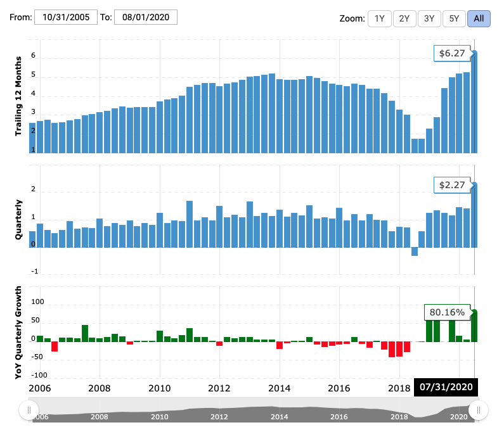Click the tall green growth bar near 2007
The height and width of the screenshot is (432, 504).
[85, 333]
